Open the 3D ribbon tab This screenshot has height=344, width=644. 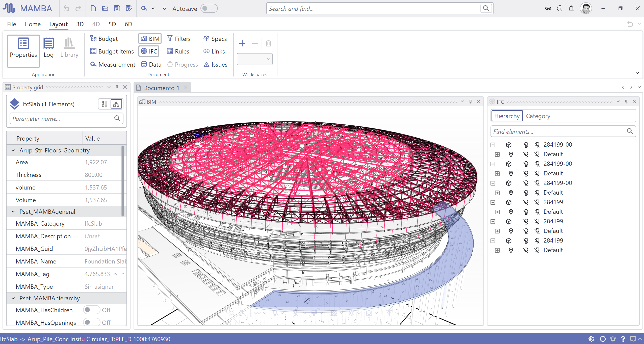[x=80, y=24]
